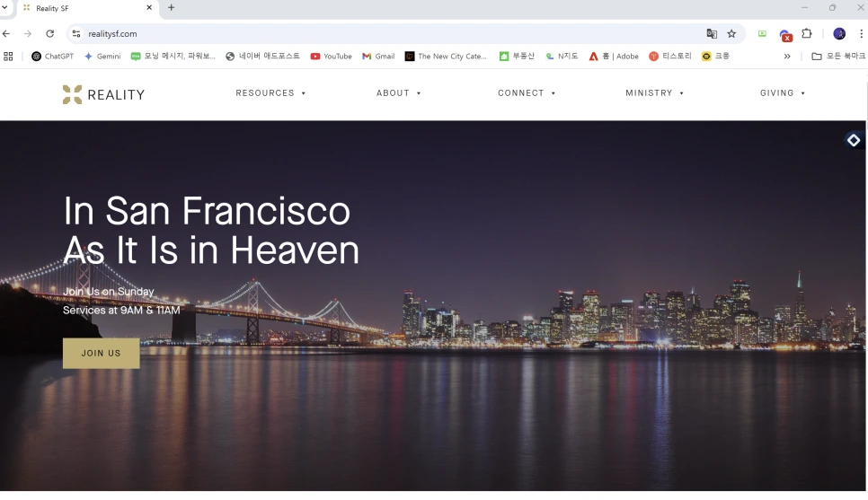Go back with the browser back arrow
868x500 pixels.
[x=6, y=34]
